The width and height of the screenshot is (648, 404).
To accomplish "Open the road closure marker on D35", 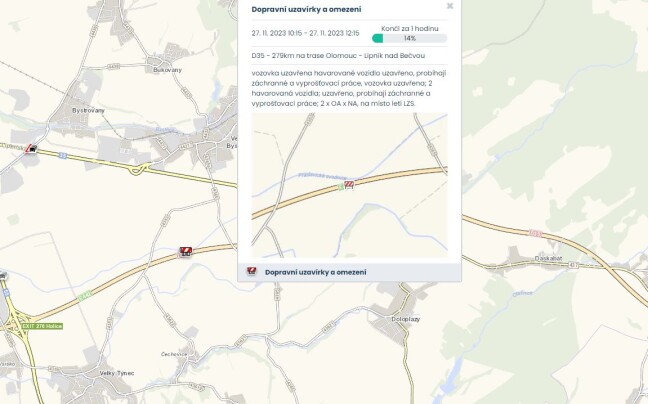I will 186,251.
